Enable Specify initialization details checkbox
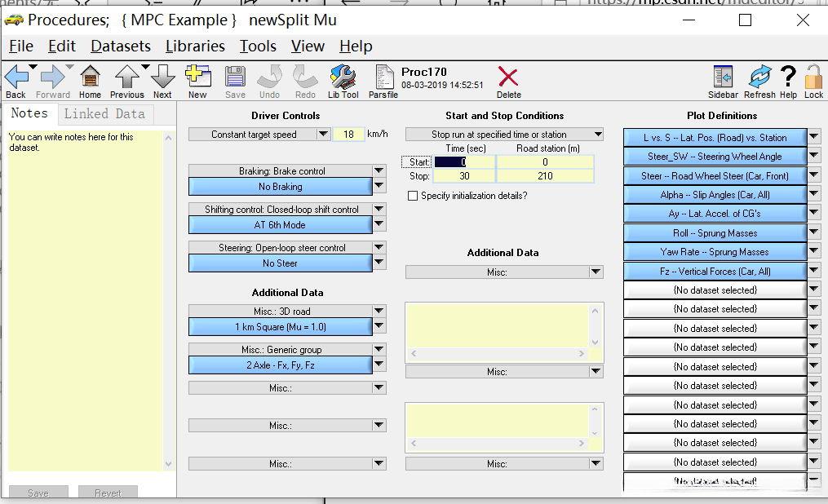The height and width of the screenshot is (504, 828). click(413, 196)
